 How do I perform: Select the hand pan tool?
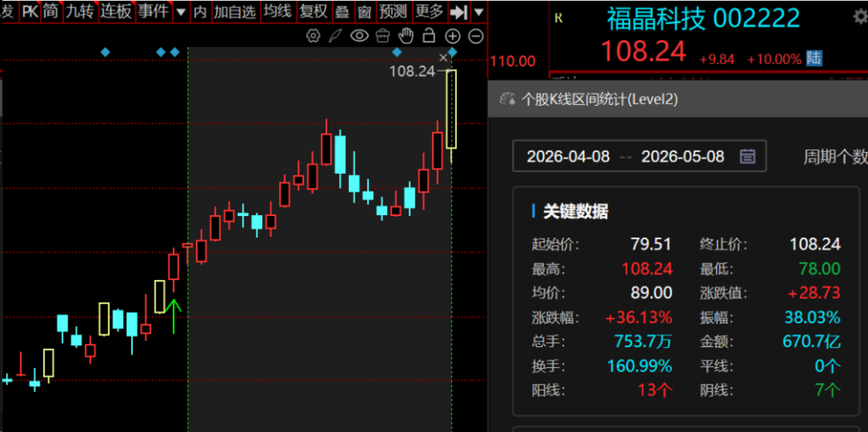pos(406,36)
